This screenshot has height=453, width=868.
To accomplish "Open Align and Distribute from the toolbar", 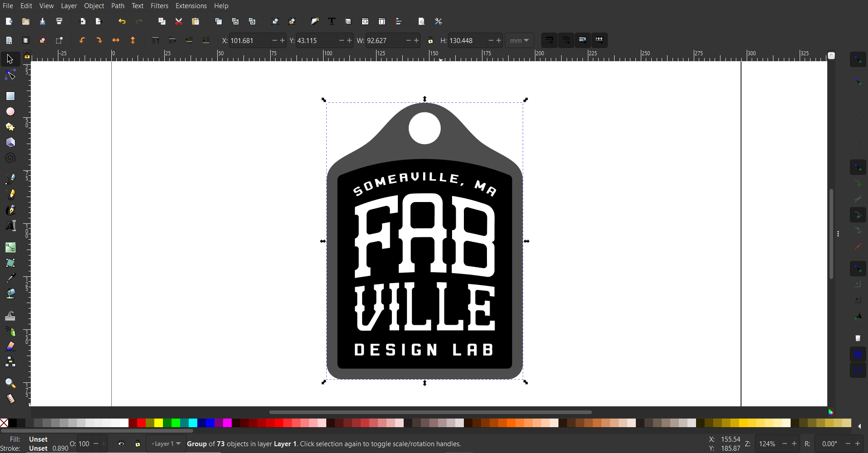I will click(398, 21).
